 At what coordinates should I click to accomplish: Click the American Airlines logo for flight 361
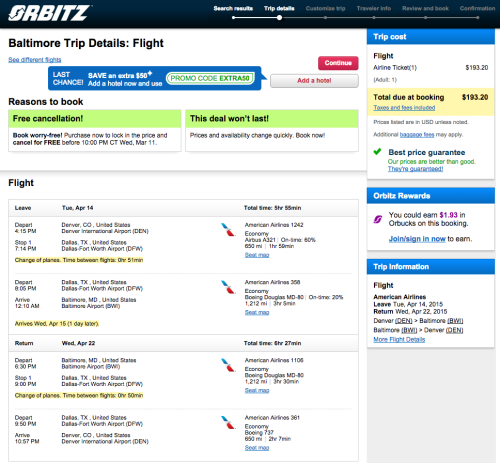point(228,422)
